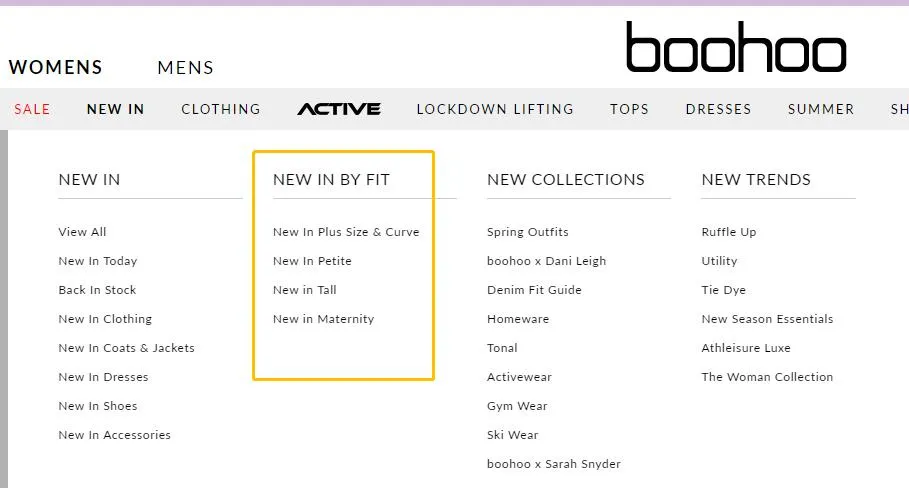Open New In Plus Size & Curve
The height and width of the screenshot is (488, 909).
pyautogui.click(x=346, y=232)
